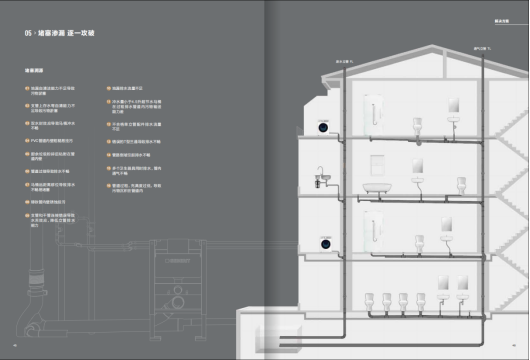This screenshot has height=360, width=530.
Task: Click the PVC pipe list item text
Action: (x=52, y=141)
